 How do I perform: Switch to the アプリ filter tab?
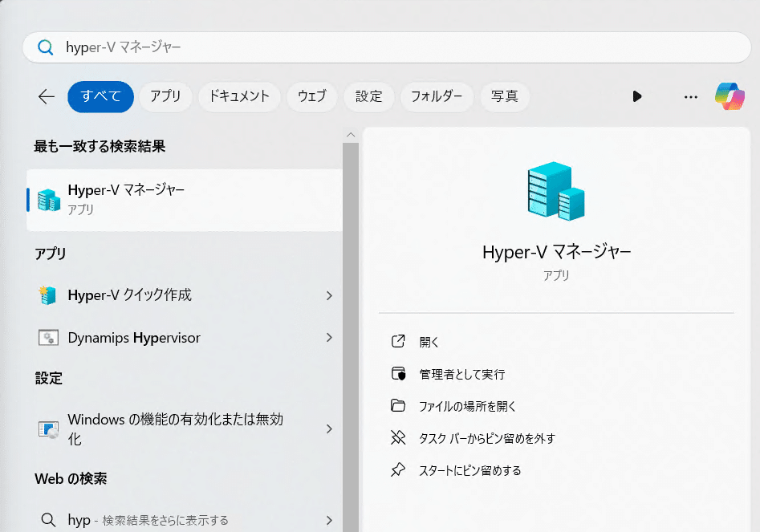point(165,96)
